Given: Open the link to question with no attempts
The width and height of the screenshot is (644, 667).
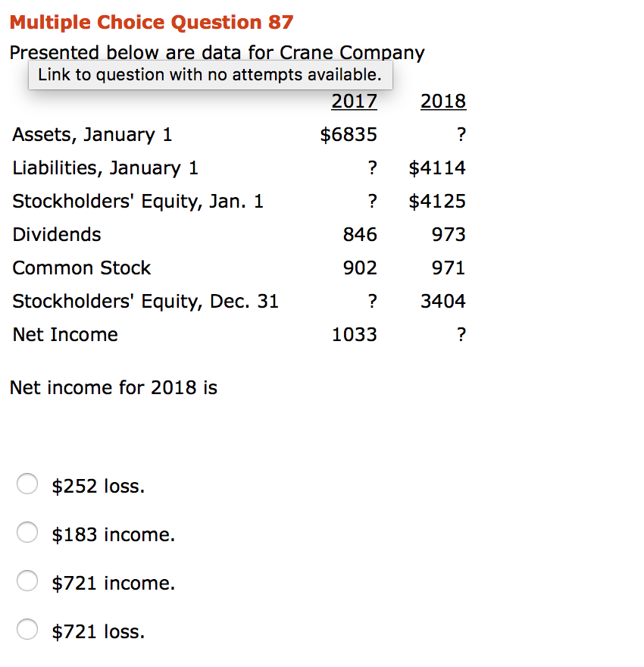Looking at the screenshot, I should (x=210, y=74).
